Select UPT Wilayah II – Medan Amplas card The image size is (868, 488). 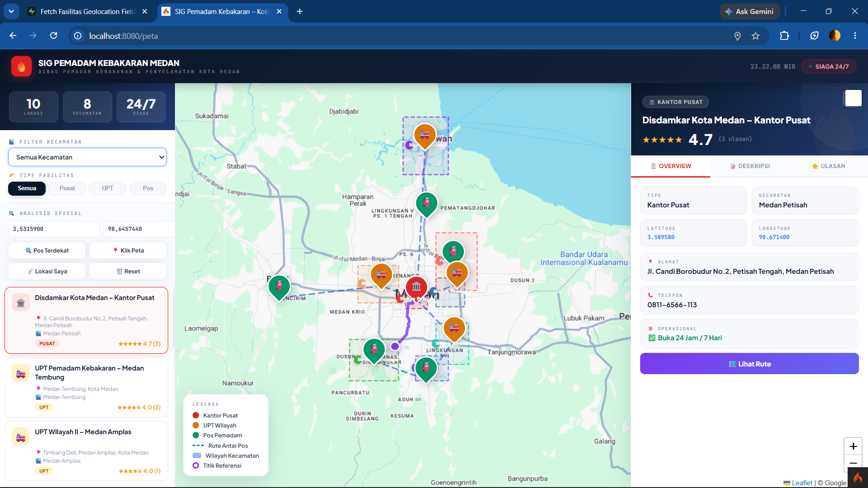pos(86,451)
